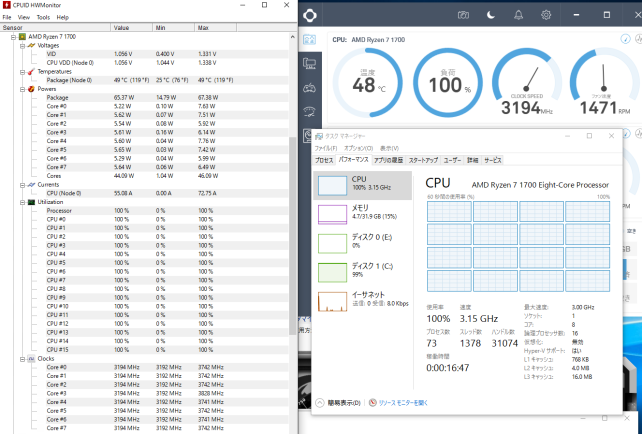Switch to the スタートアップ tab
Viewport: 642px width, 434px height.
423,160
